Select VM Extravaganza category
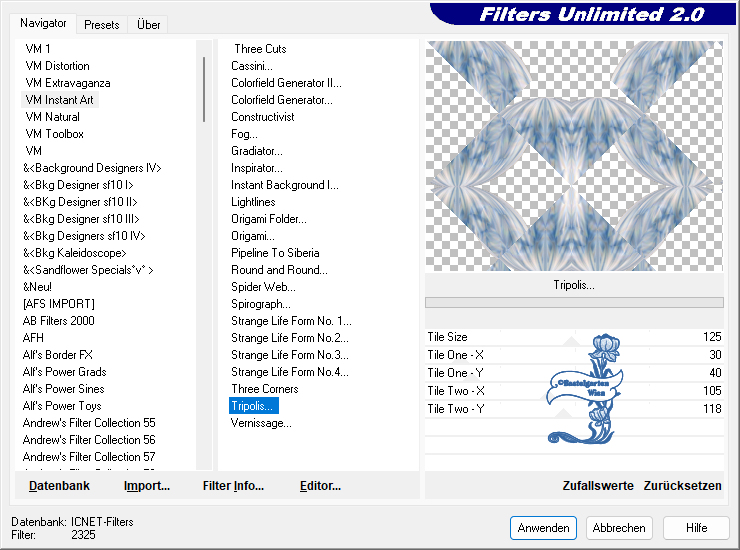This screenshot has height=550, width=740. pos(68,83)
